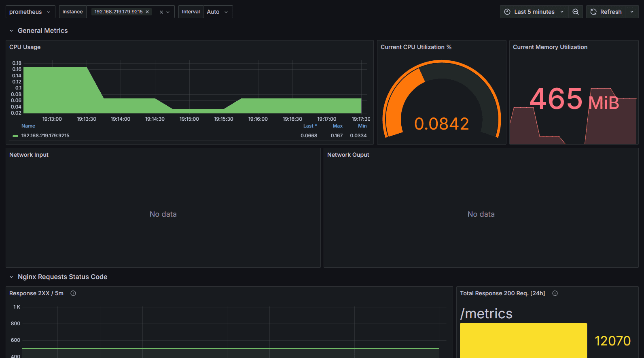Screen dimensions: 644x358
Task: Toggle the 192.168.219.179:9215 legend series
Action: (x=45, y=136)
